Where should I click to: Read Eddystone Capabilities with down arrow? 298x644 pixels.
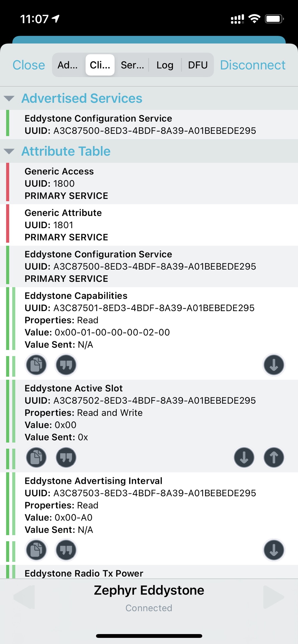[x=274, y=365]
